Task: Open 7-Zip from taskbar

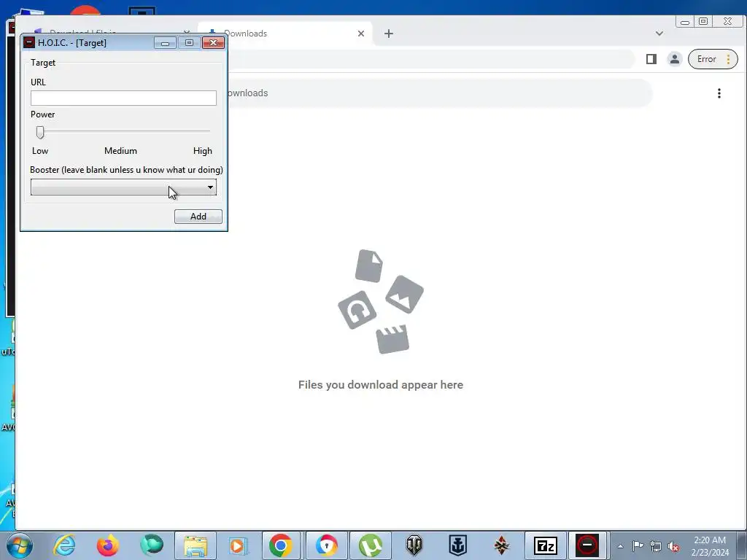Action: point(546,545)
